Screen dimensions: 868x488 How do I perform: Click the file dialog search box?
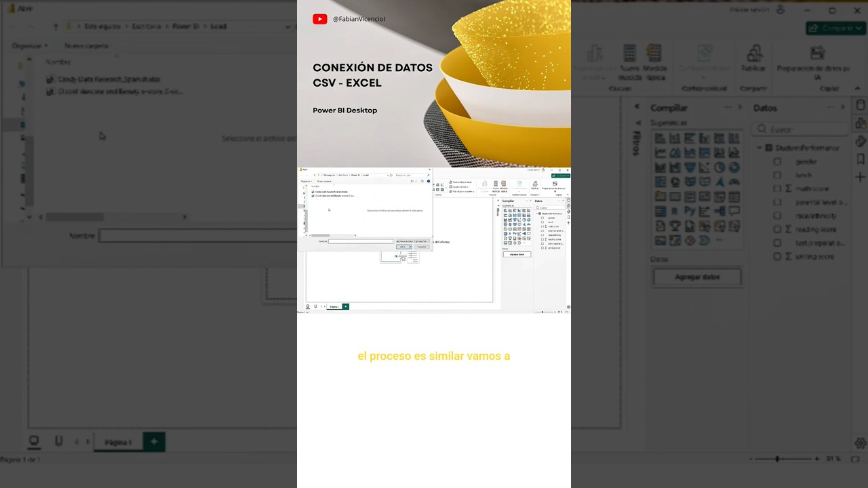[413, 175]
